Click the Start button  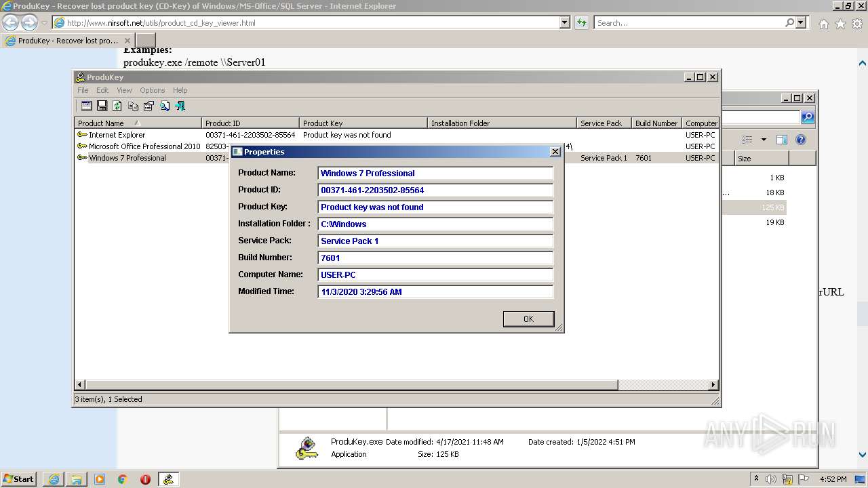pyautogui.click(x=19, y=479)
